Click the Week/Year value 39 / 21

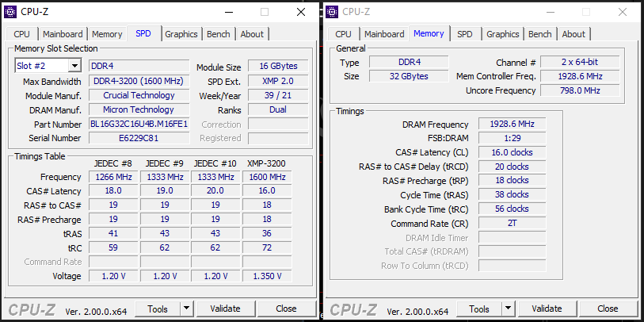(x=278, y=95)
